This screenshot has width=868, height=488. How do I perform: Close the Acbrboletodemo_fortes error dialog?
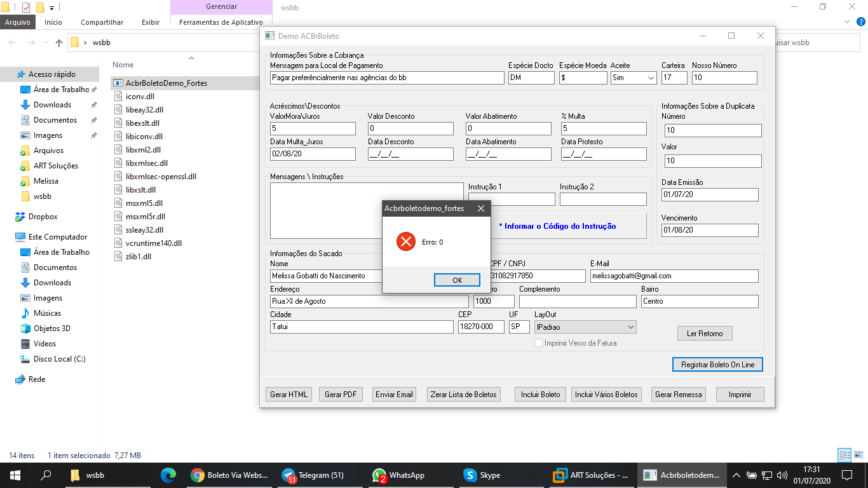[480, 208]
